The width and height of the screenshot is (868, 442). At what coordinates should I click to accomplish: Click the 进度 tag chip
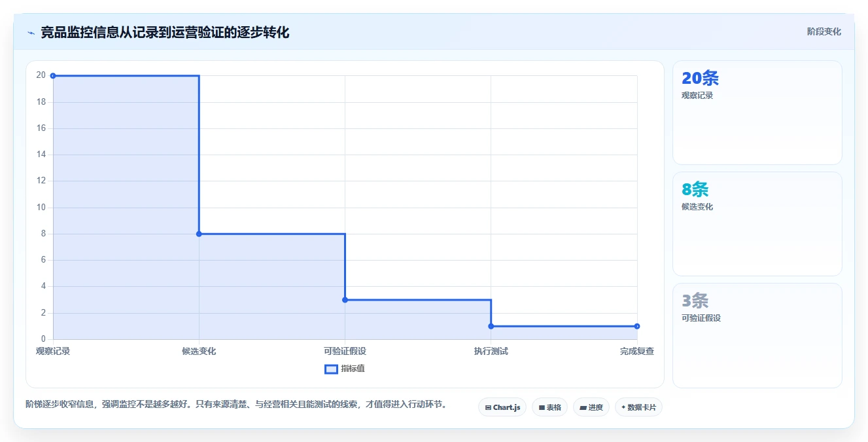[x=591, y=407]
